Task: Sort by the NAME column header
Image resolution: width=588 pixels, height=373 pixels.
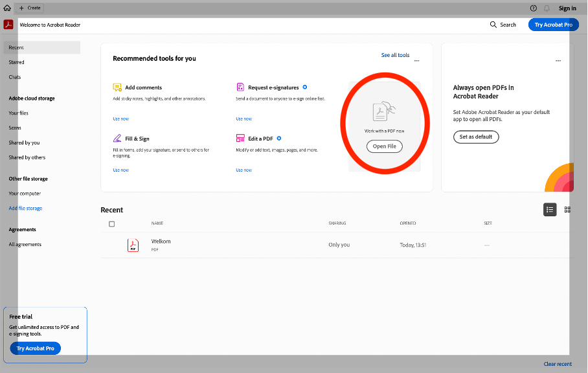Action: pyautogui.click(x=157, y=223)
